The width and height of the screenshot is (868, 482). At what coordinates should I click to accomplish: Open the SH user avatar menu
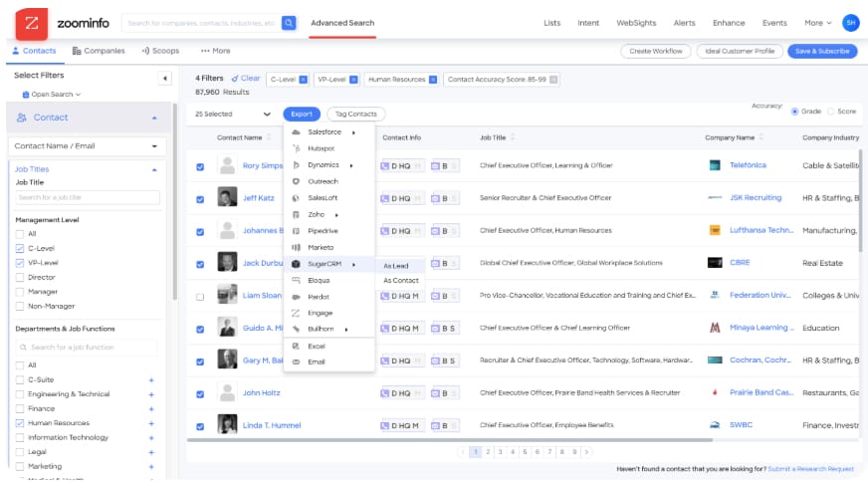pos(850,22)
